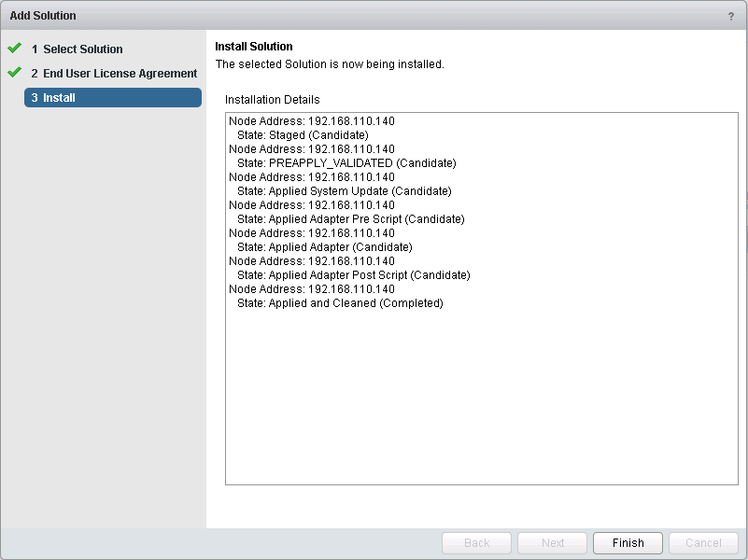Image resolution: width=748 pixels, height=560 pixels.
Task: Click the Next button
Action: point(553,543)
